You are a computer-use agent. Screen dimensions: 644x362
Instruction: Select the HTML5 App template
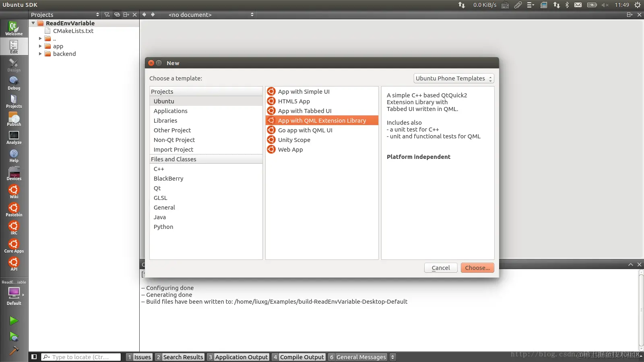coord(322,101)
